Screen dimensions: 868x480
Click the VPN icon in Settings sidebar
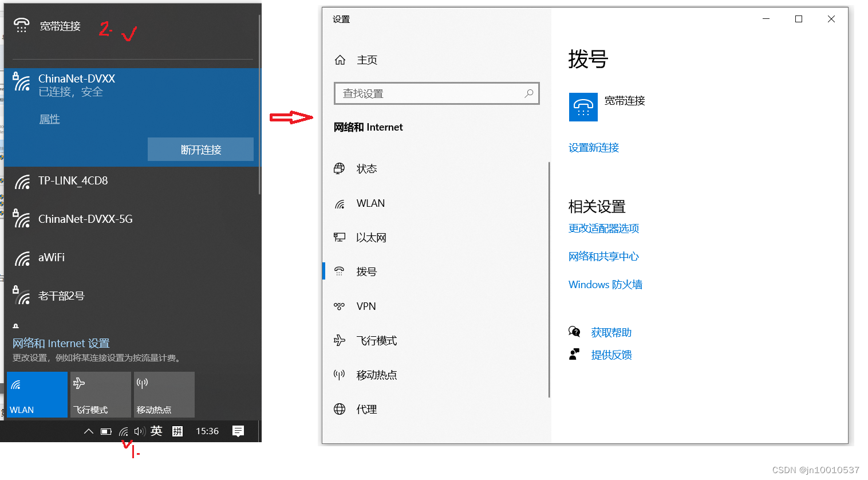click(x=340, y=306)
